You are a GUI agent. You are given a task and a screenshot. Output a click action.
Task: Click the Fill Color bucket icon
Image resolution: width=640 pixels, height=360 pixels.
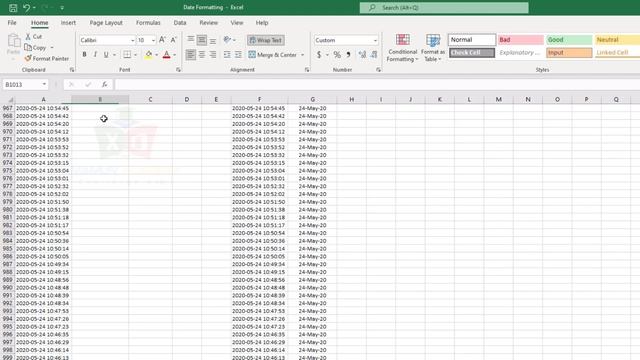point(149,55)
